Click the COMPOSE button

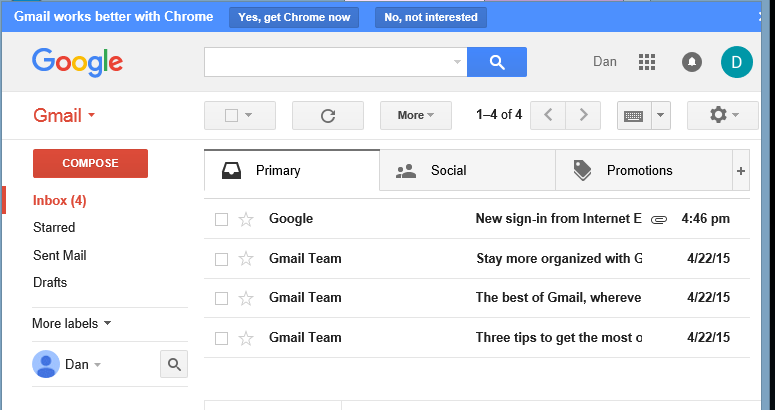90,164
